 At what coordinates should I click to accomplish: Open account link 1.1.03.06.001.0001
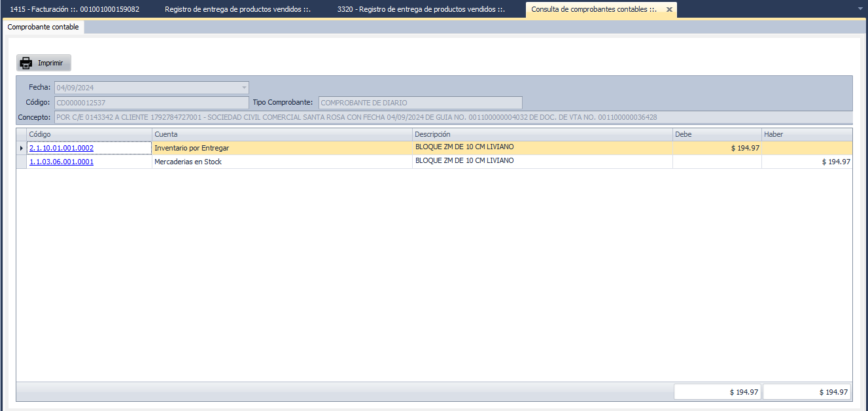61,162
